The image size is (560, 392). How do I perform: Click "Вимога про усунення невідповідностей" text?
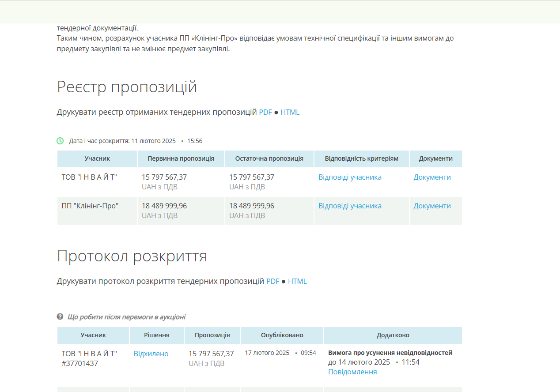pyautogui.click(x=390, y=353)
